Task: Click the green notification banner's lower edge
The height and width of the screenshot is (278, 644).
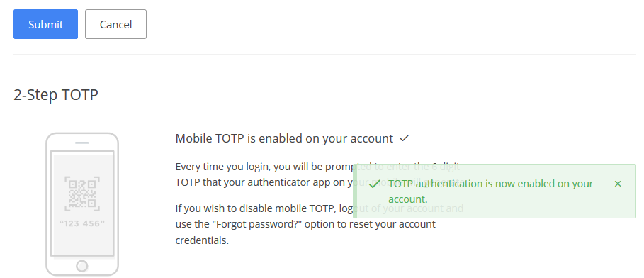Action: 495,218
